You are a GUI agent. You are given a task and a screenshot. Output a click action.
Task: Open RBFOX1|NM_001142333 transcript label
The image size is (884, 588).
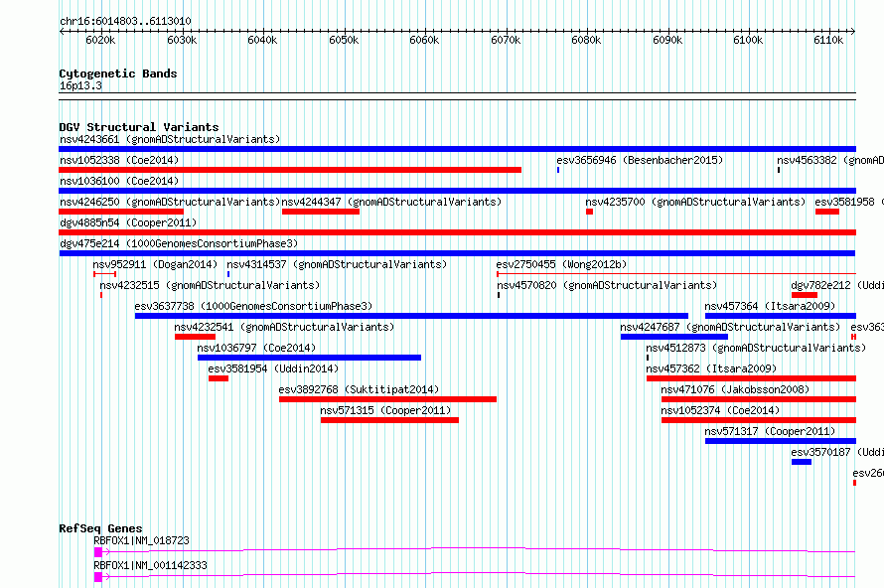[151, 565]
